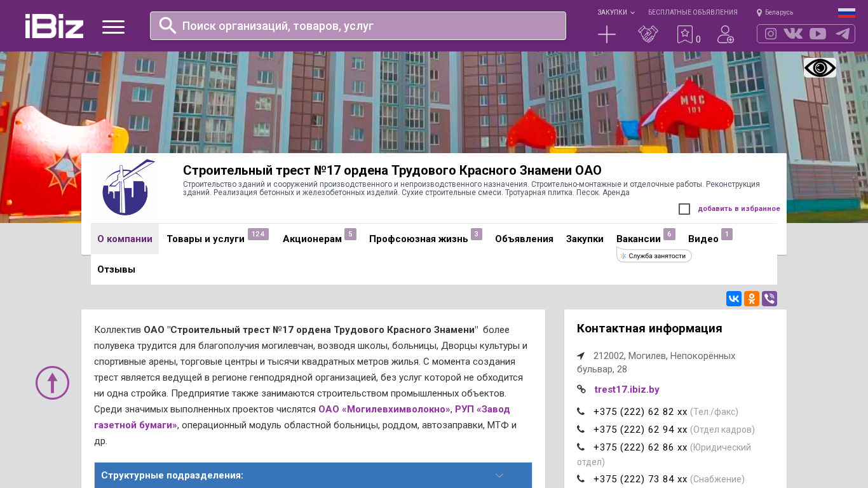This screenshot has width=868, height=488.
Task: Open the trest17.ibiz.by website link
Action: 627,390
